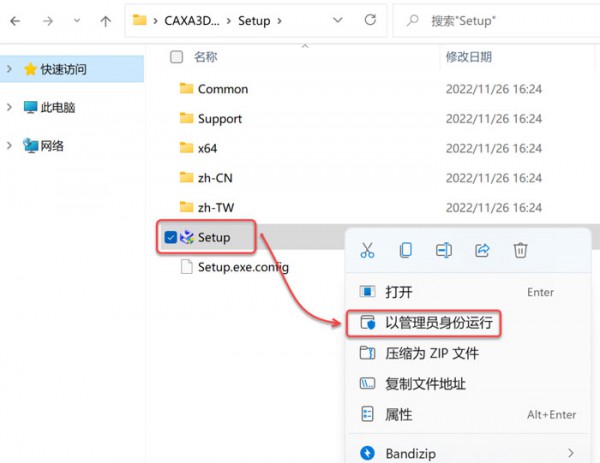Open the recent locations dropdown arrow
600x463 pixels.
pos(77,21)
